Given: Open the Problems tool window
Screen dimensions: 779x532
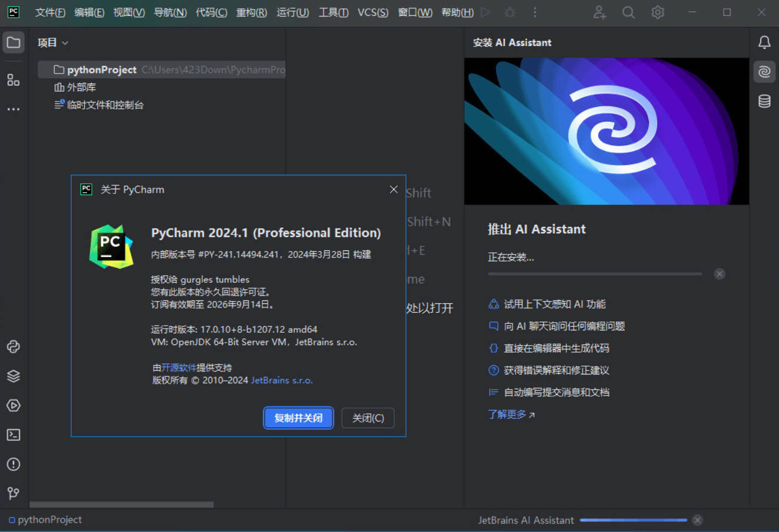Looking at the screenshot, I should coord(14,464).
